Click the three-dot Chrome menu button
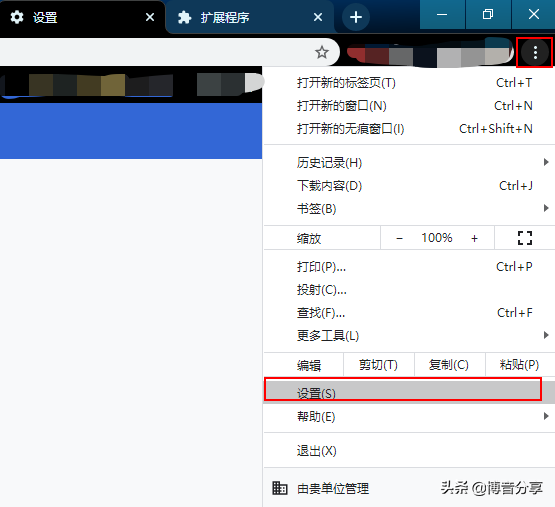Viewport: 555px width, 507px height. (535, 52)
